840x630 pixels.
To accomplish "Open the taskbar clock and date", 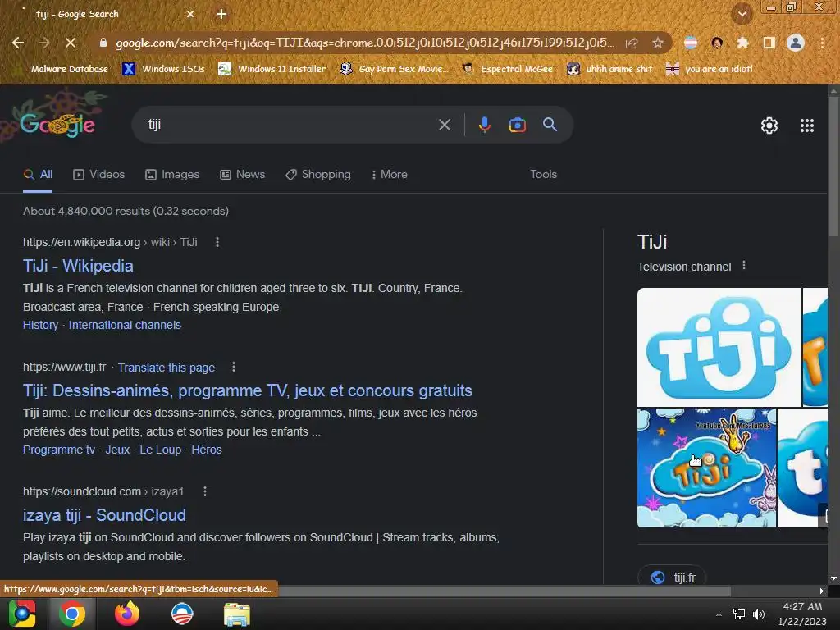I will 802,614.
